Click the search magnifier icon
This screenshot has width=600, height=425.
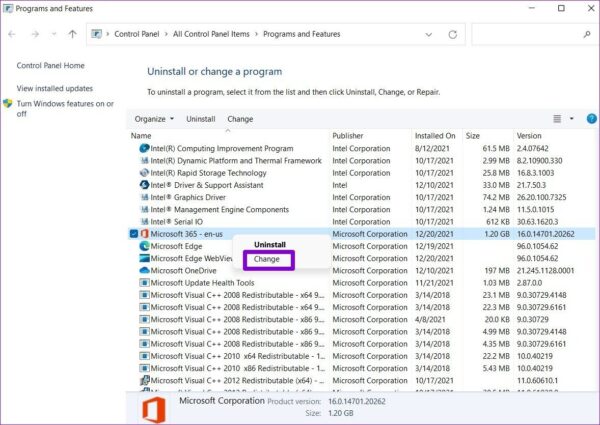(x=587, y=34)
